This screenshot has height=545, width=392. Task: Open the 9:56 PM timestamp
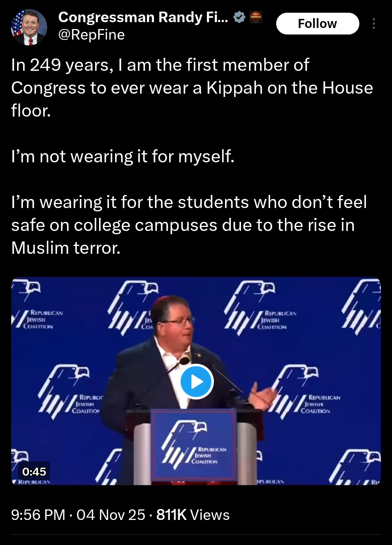(38, 515)
